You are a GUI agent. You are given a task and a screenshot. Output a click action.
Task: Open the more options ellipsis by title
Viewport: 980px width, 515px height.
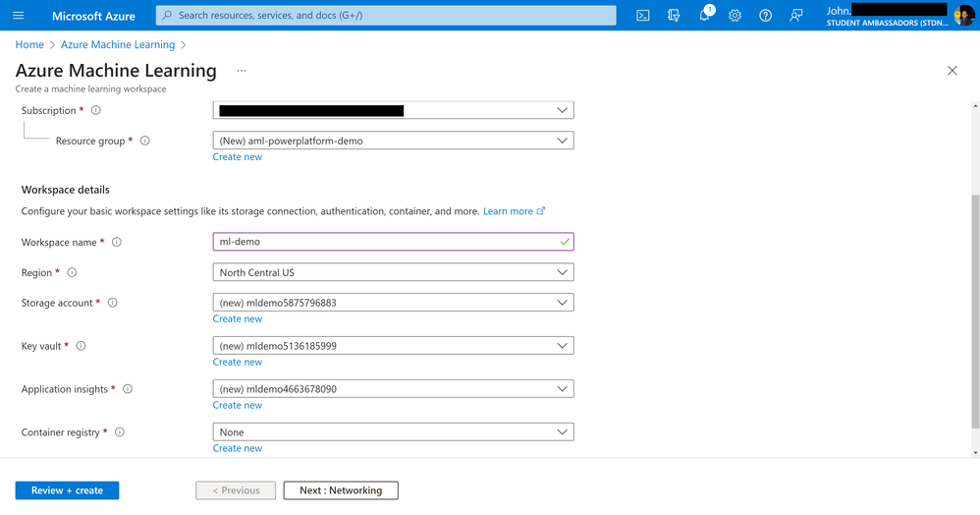click(242, 71)
